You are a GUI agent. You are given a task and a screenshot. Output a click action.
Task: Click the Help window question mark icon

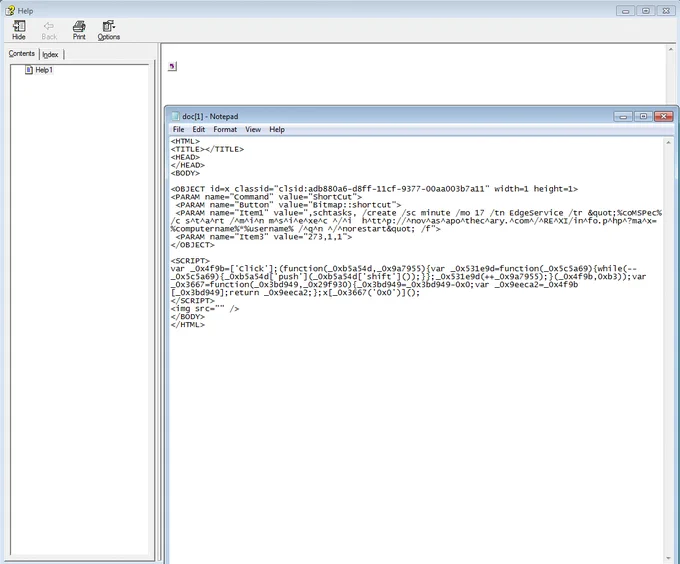coord(10,10)
